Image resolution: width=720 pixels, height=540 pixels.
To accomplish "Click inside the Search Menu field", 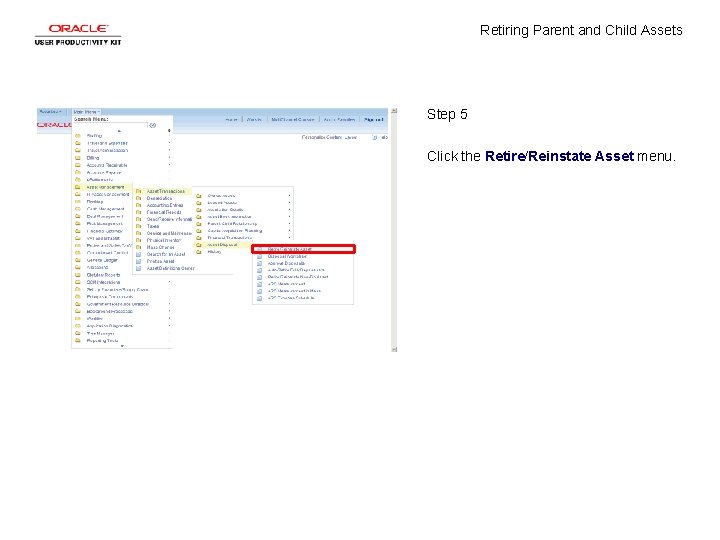I will [110, 125].
